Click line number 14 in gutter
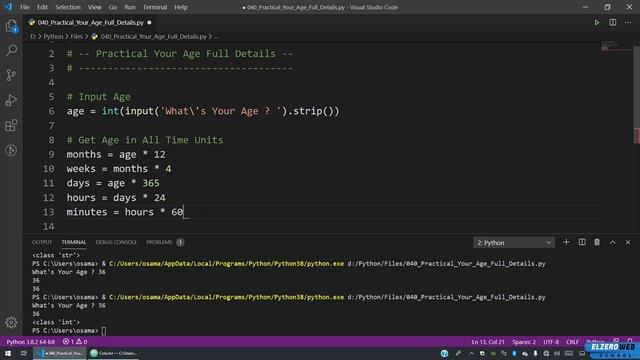 tap(48, 226)
